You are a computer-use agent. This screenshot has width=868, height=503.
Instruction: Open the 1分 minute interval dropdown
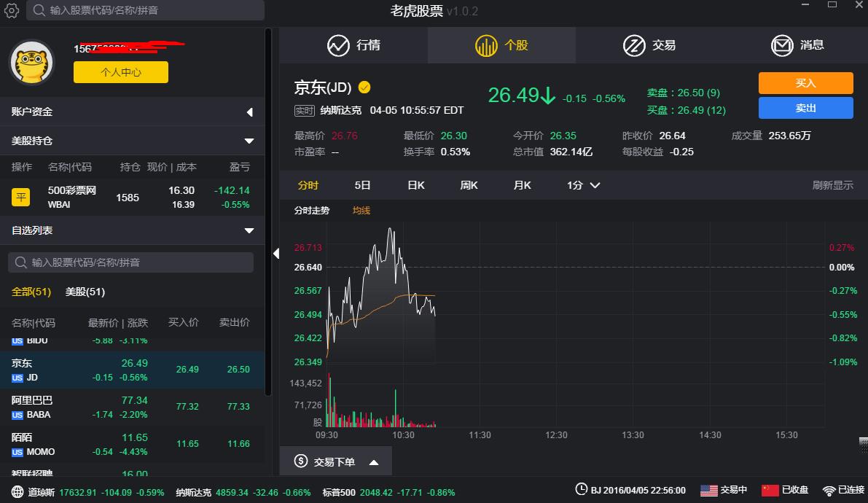583,185
